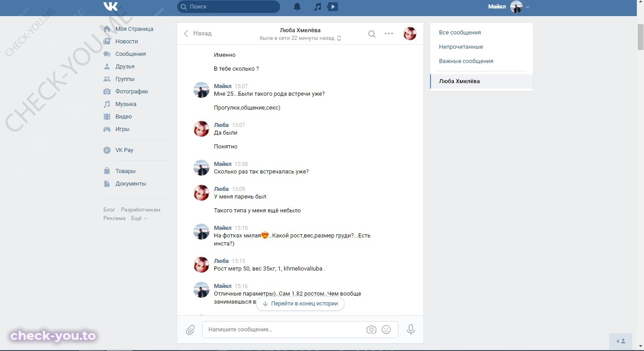This screenshot has width=644, height=351.
Task: Open Документы in left sidebar
Action: [x=131, y=184]
